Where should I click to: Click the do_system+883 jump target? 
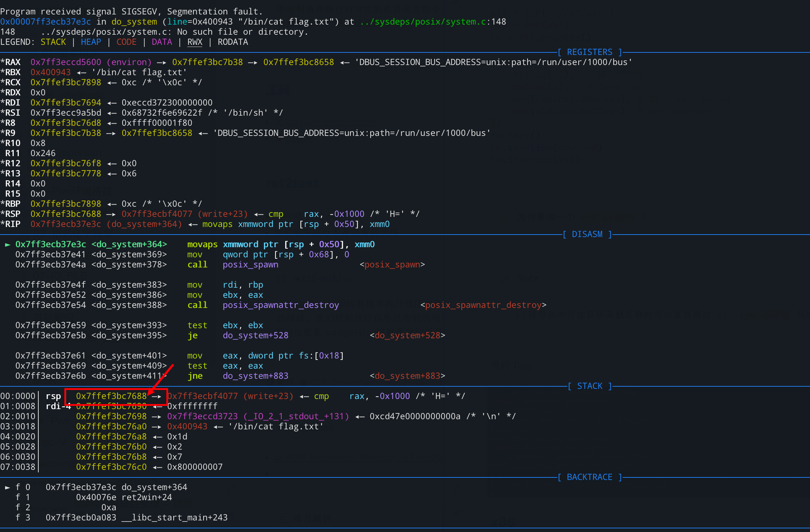tap(255, 376)
